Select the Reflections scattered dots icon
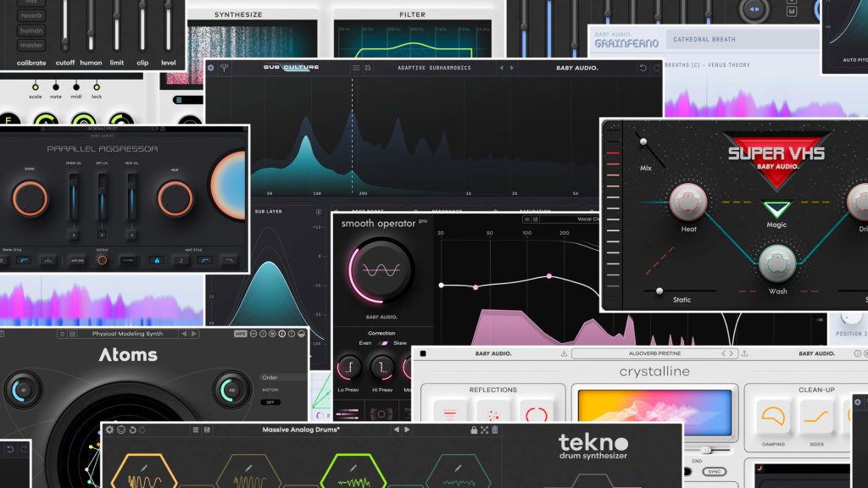868x488 pixels. pos(492,413)
